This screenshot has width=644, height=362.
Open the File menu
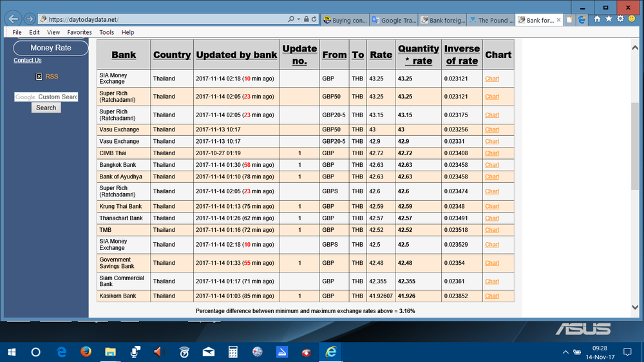(x=17, y=32)
